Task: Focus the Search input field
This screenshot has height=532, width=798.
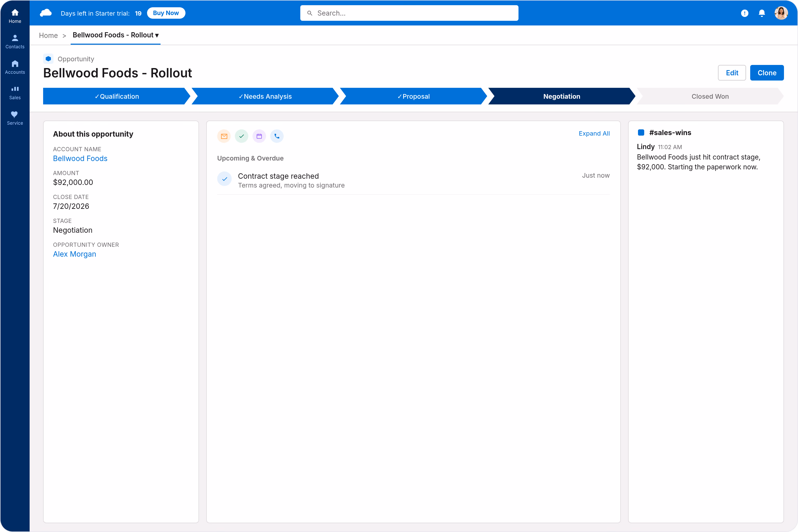Action: tap(409, 13)
